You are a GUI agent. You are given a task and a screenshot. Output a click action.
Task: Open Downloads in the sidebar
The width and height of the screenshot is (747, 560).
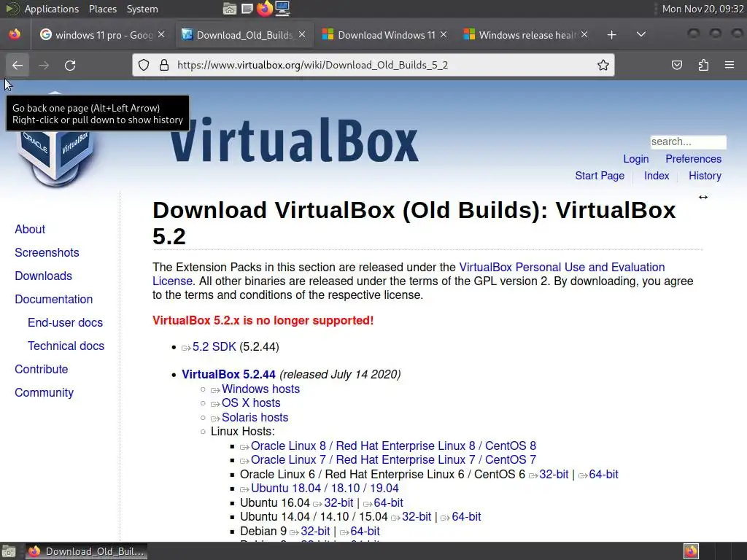coord(43,276)
